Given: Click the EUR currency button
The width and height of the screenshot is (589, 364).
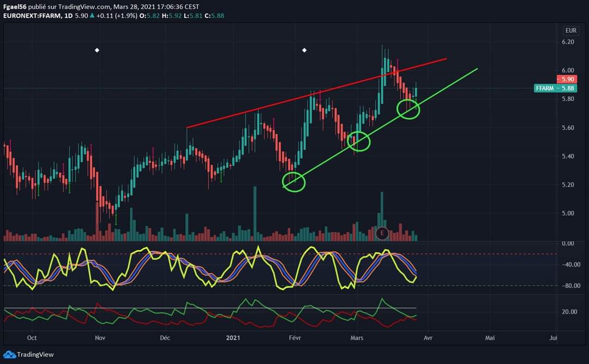Looking at the screenshot, I should tap(570, 31).
